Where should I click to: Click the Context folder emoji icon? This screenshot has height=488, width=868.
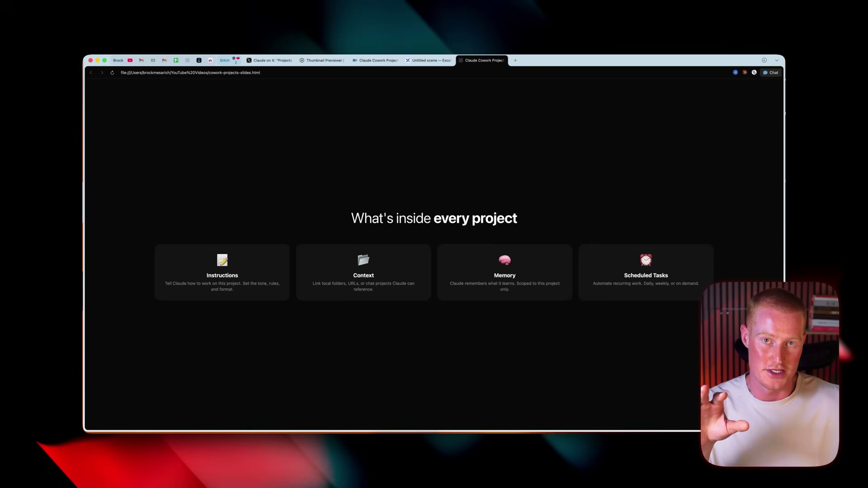pos(363,260)
